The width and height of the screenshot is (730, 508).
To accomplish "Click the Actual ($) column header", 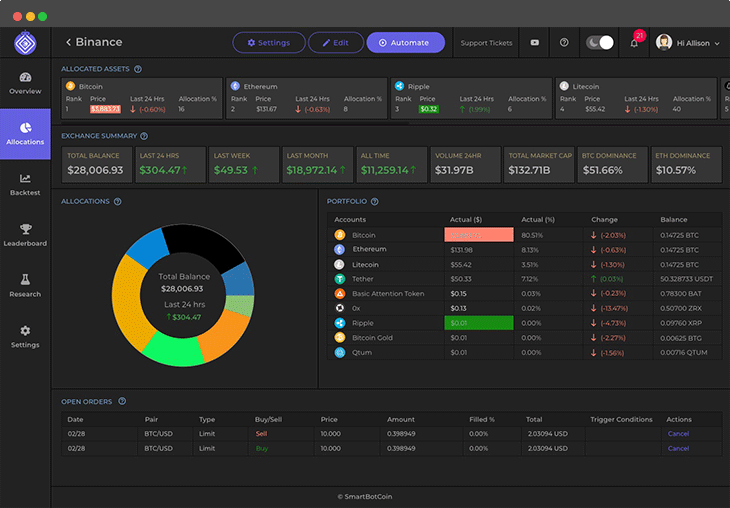I will (466, 219).
